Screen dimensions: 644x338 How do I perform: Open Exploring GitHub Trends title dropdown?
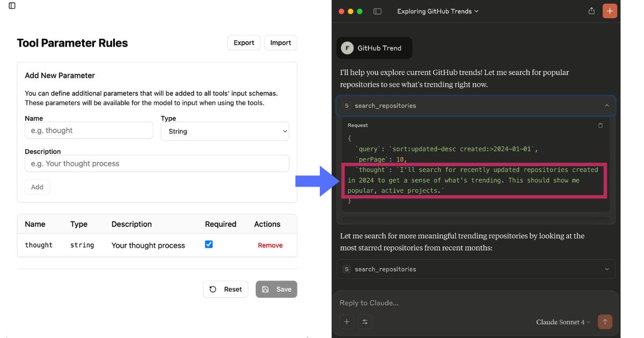(438, 11)
